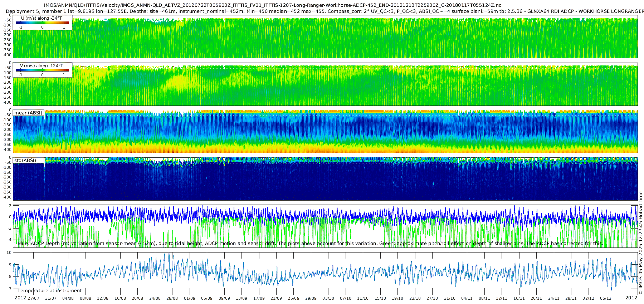Click the '28/11' date tick label
This screenshot has width=644, height=304.
click(x=571, y=298)
